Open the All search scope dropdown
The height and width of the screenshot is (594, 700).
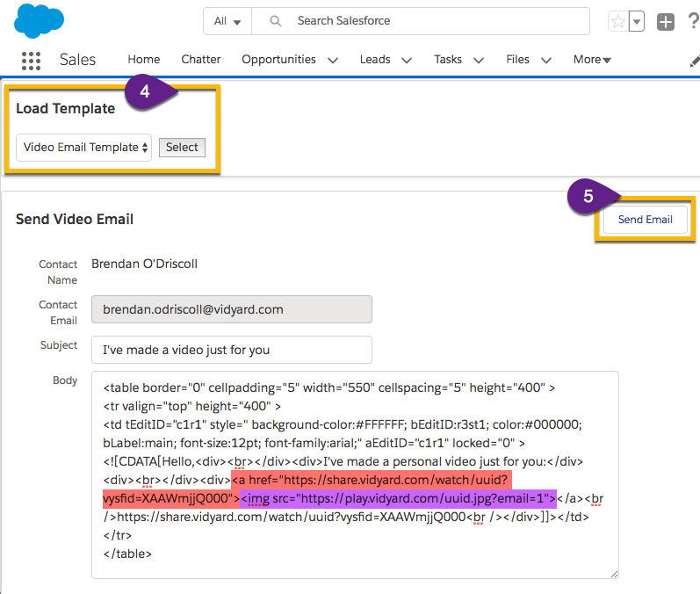227,21
